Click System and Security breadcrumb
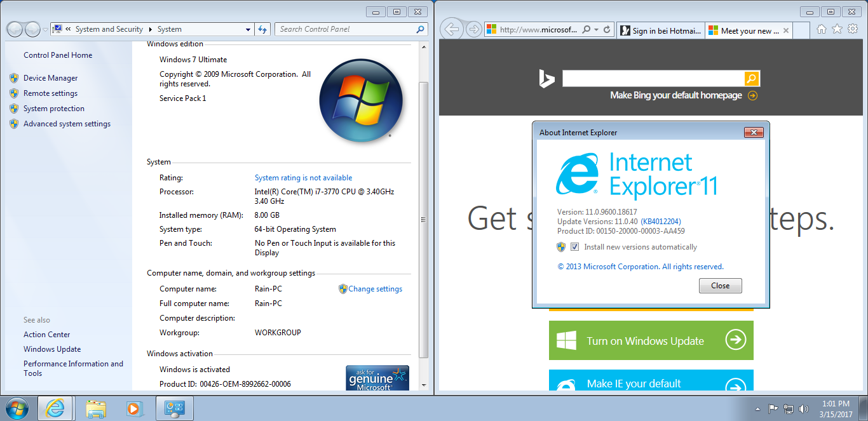Image resolution: width=868 pixels, height=421 pixels. coord(109,29)
